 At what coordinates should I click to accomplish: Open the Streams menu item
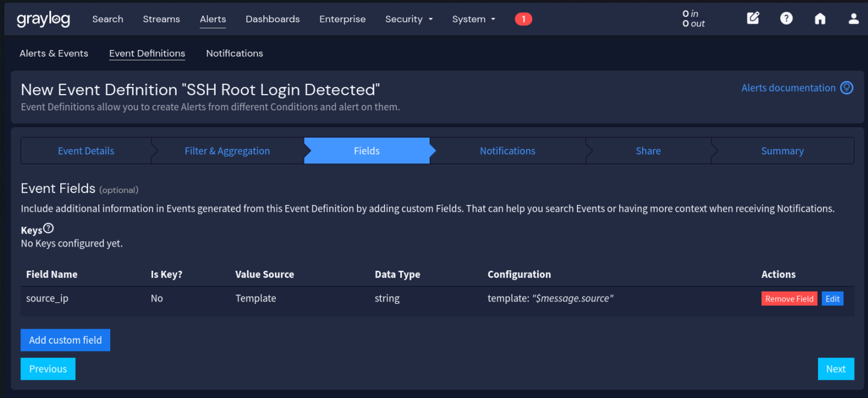[161, 19]
